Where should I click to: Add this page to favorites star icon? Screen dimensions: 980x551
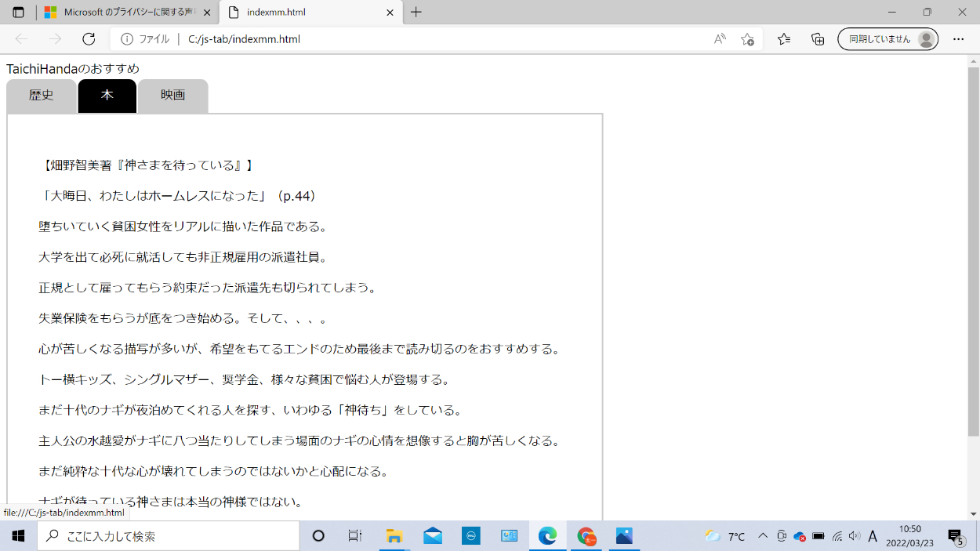point(747,39)
